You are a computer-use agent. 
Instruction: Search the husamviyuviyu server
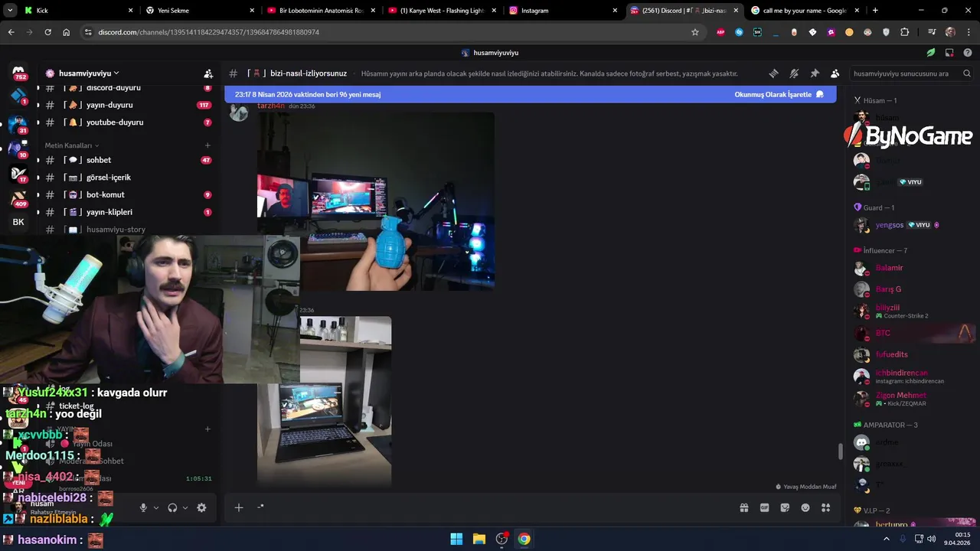click(x=911, y=73)
